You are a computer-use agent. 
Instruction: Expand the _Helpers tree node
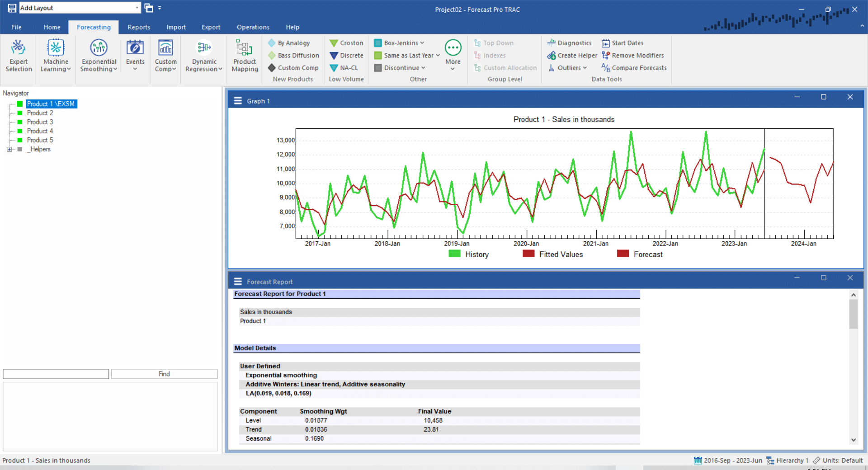click(9, 149)
